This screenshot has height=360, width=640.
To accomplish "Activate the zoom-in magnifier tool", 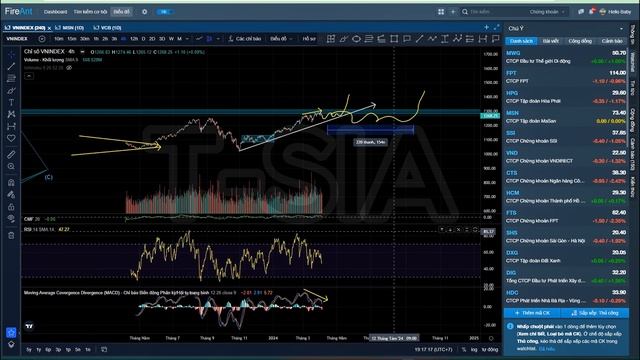I will [x=11, y=166].
